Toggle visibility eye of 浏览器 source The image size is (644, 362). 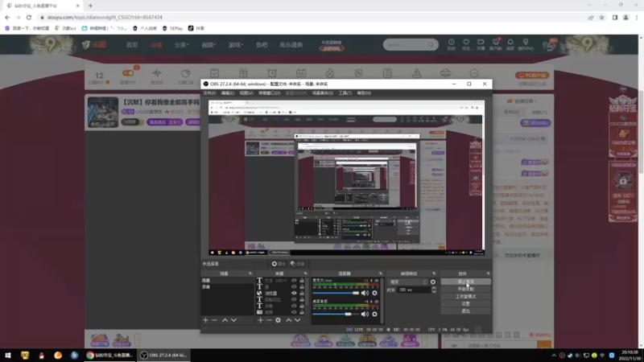coord(294,294)
